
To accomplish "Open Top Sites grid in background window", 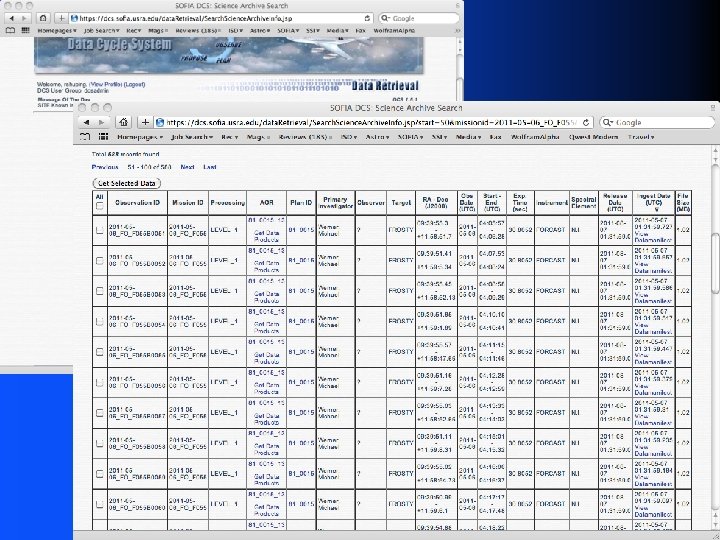I will pyautogui.click(x=25, y=30).
